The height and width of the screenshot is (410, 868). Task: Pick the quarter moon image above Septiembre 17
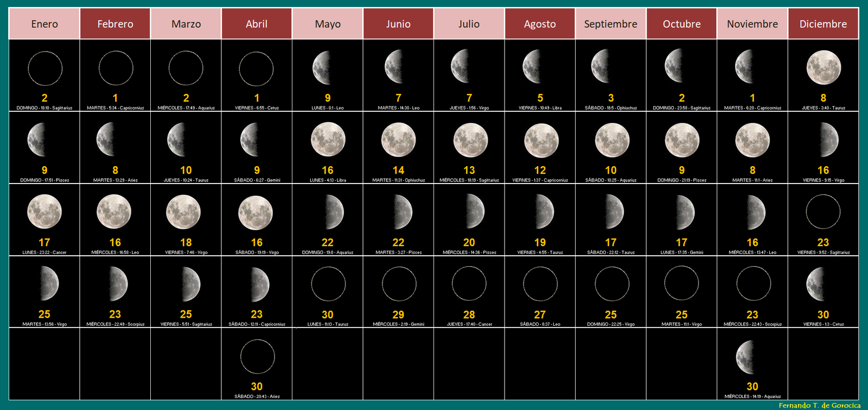click(x=613, y=212)
